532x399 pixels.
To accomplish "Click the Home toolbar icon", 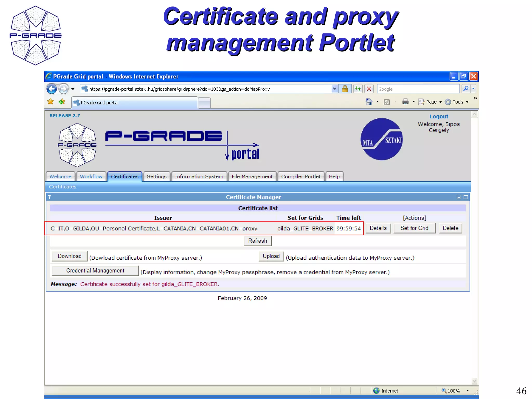I will [369, 102].
